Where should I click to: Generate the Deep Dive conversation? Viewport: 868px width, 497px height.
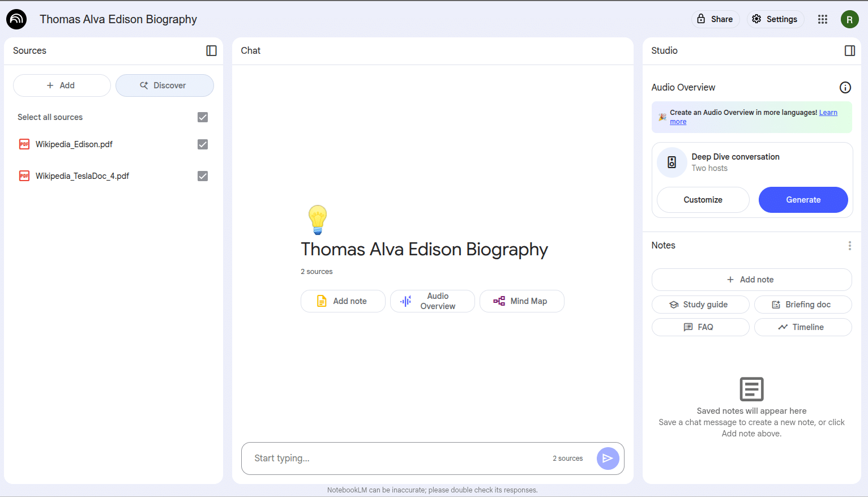pos(803,200)
